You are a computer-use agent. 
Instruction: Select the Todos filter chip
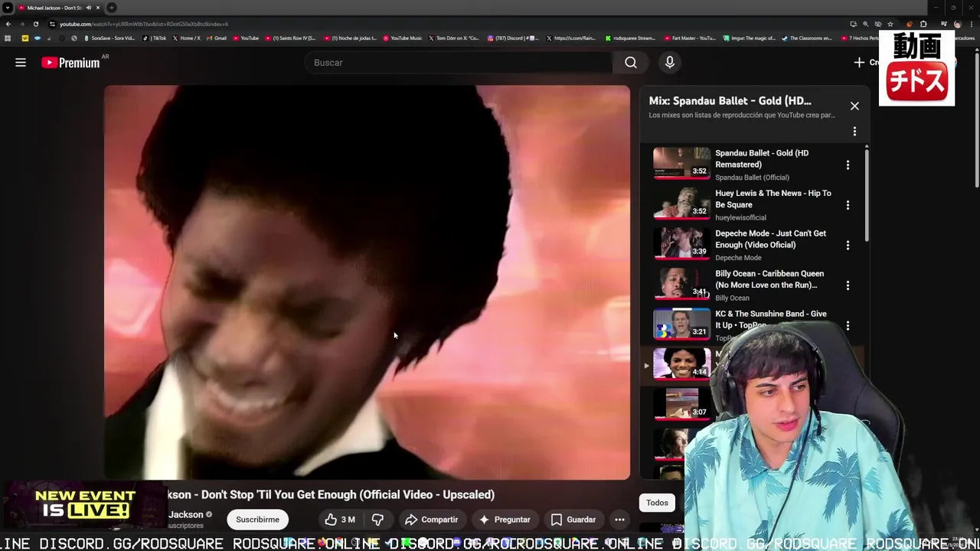[x=657, y=503]
